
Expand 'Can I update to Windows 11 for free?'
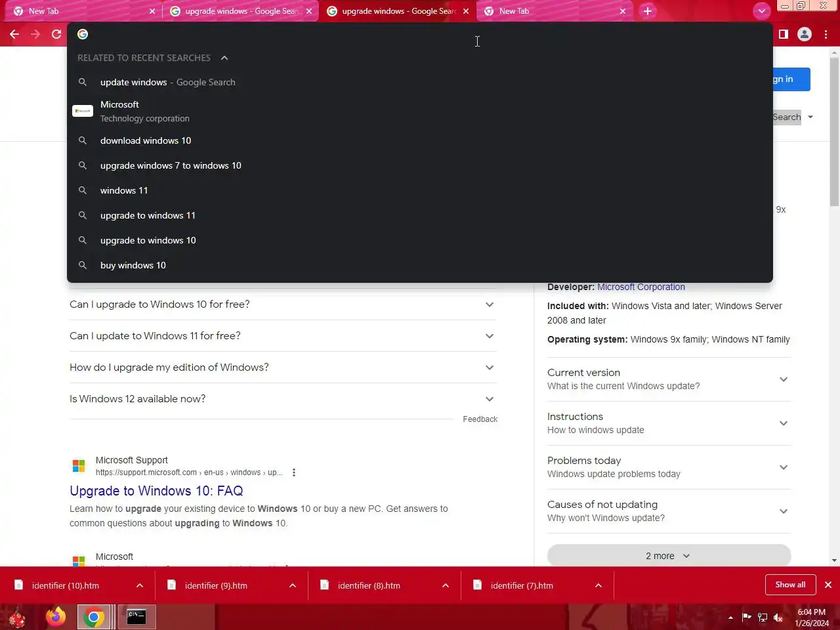point(283,336)
